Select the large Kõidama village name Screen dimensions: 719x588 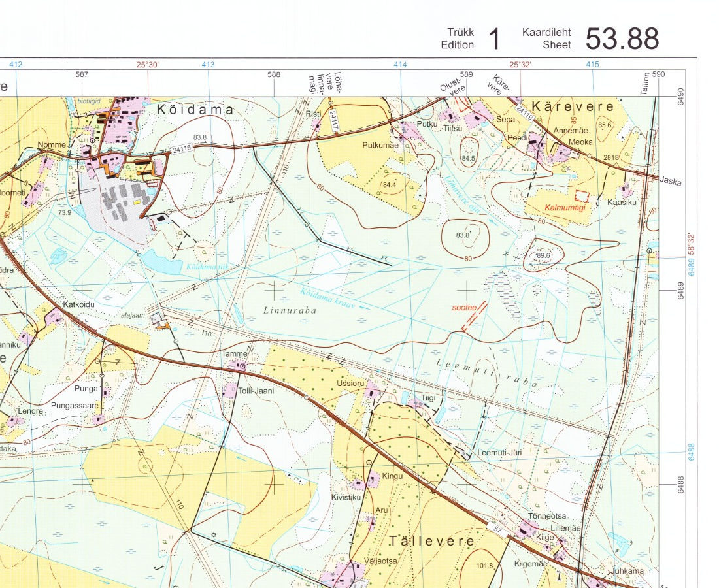click(x=195, y=110)
